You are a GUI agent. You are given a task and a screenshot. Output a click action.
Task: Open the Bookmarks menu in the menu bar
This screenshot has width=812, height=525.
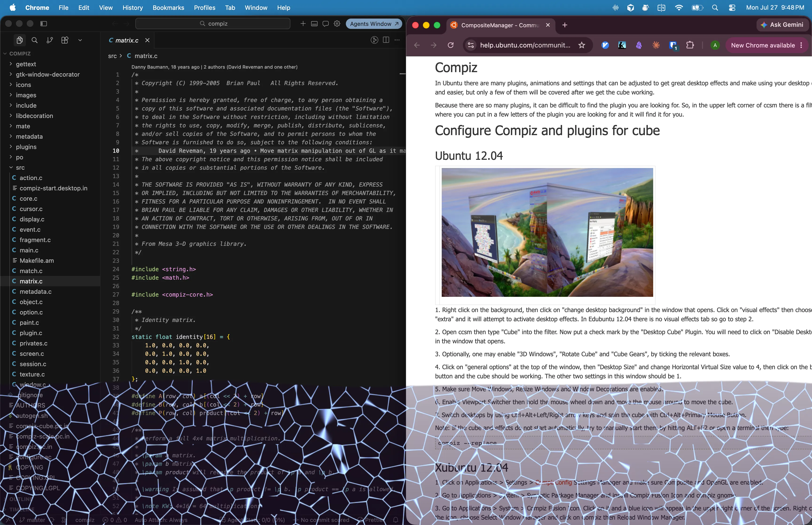pos(168,8)
